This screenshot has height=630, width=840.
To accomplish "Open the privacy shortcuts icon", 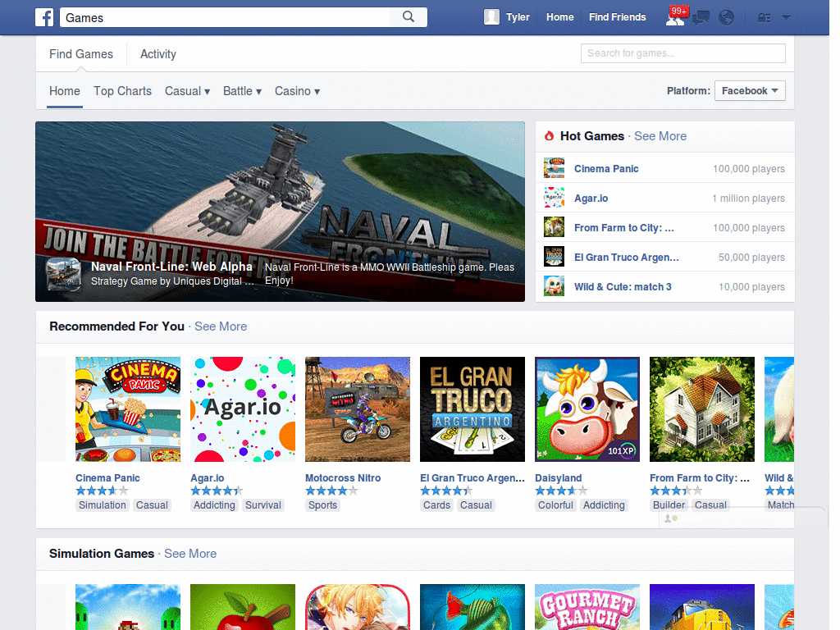I will pos(764,18).
